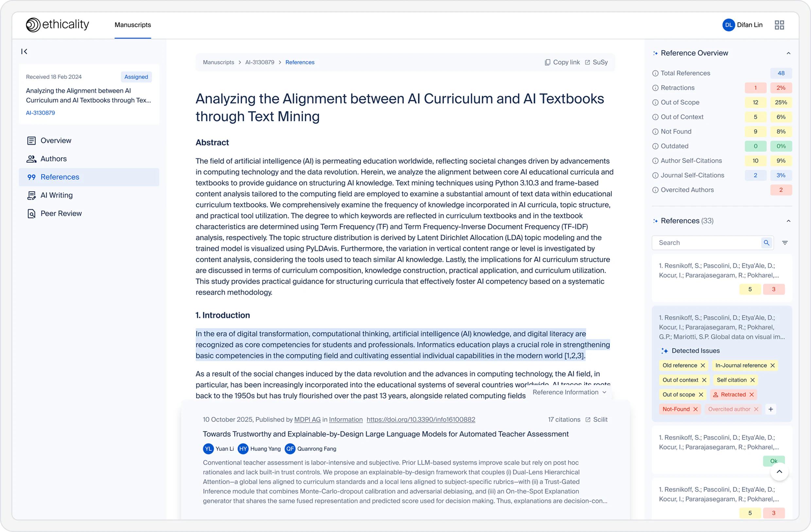The height and width of the screenshot is (532, 811).
Task: Click the Author Self-Citations info icon
Action: click(x=655, y=161)
